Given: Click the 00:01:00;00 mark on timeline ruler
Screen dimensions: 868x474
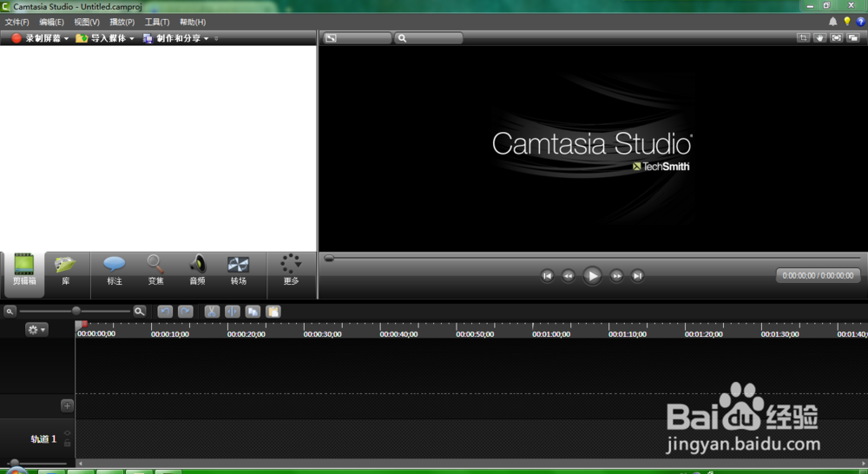Looking at the screenshot, I should click(x=551, y=334).
